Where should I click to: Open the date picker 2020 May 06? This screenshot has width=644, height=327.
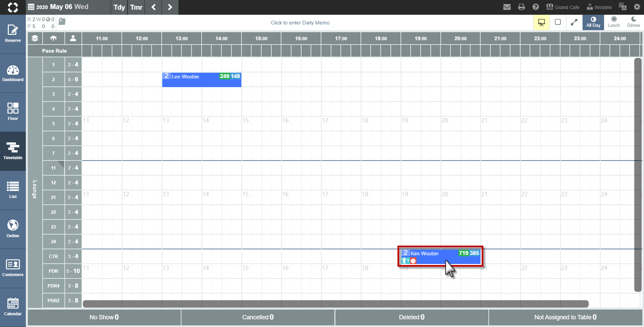coord(58,7)
